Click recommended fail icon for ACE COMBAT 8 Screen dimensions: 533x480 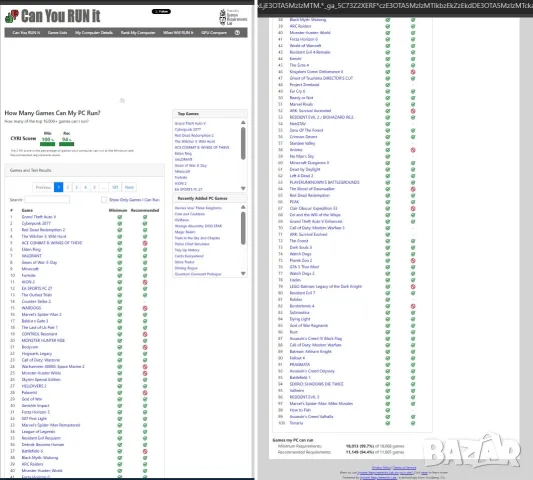(x=145, y=243)
